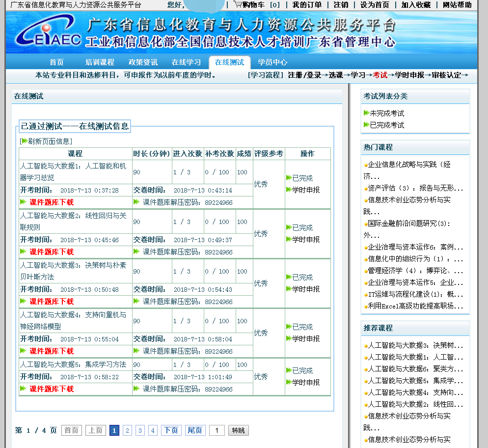Screen dimensions: 488x448
Task: Click the 下页 next page button
Action: click(x=171, y=430)
